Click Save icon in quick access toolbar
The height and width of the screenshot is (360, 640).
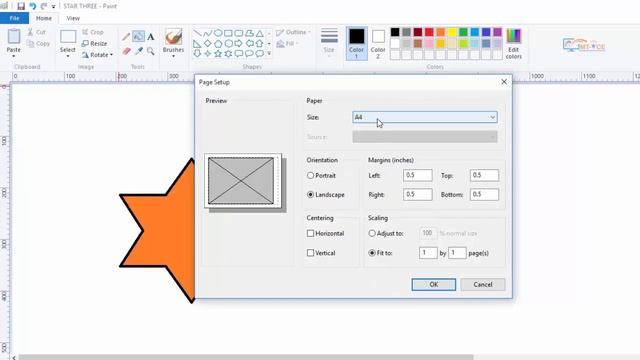(x=21, y=6)
